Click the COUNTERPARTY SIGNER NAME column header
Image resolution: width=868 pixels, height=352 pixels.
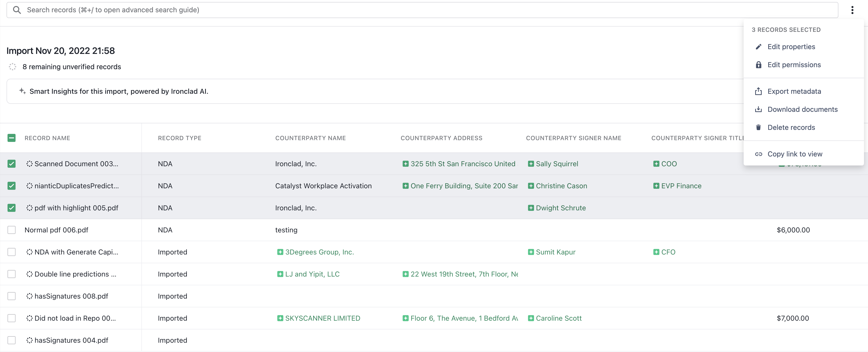573,138
